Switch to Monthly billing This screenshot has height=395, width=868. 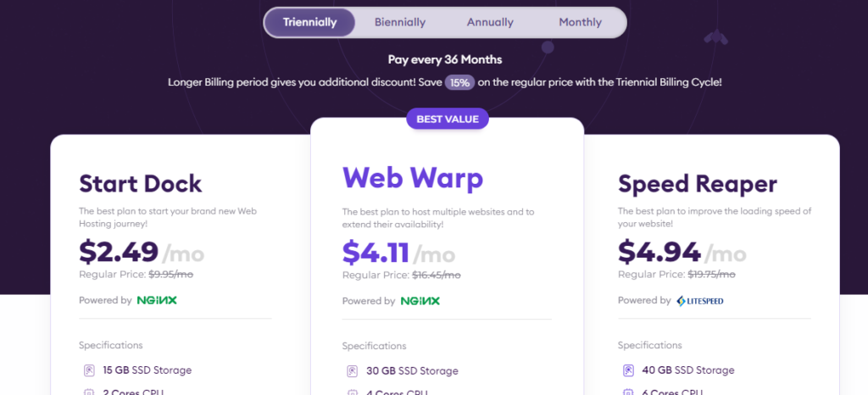[580, 23]
